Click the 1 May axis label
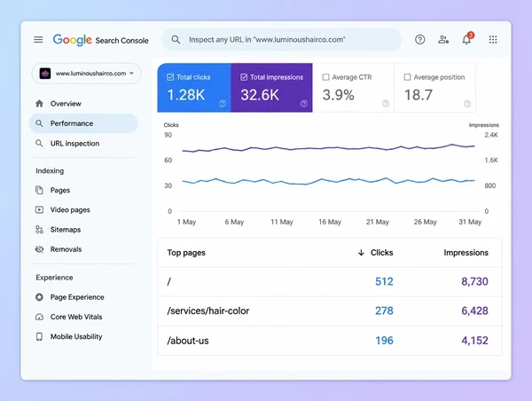This screenshot has width=532, height=401. [186, 222]
